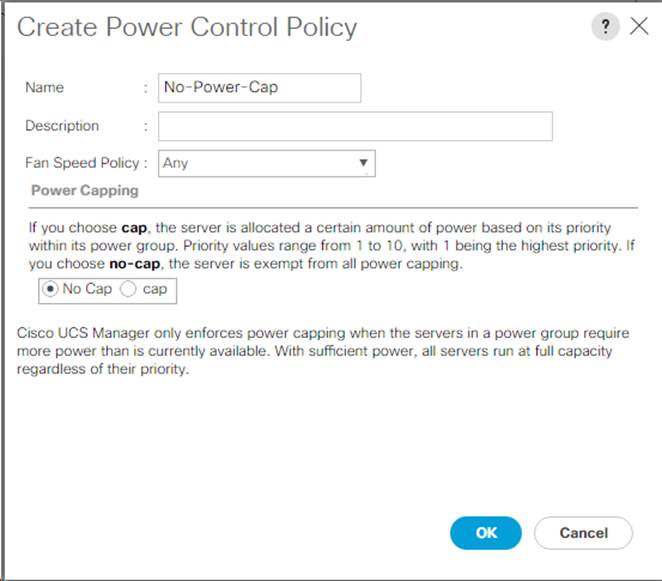Click the No Cap option label text
The width and height of the screenshot is (662, 581).
(x=88, y=289)
